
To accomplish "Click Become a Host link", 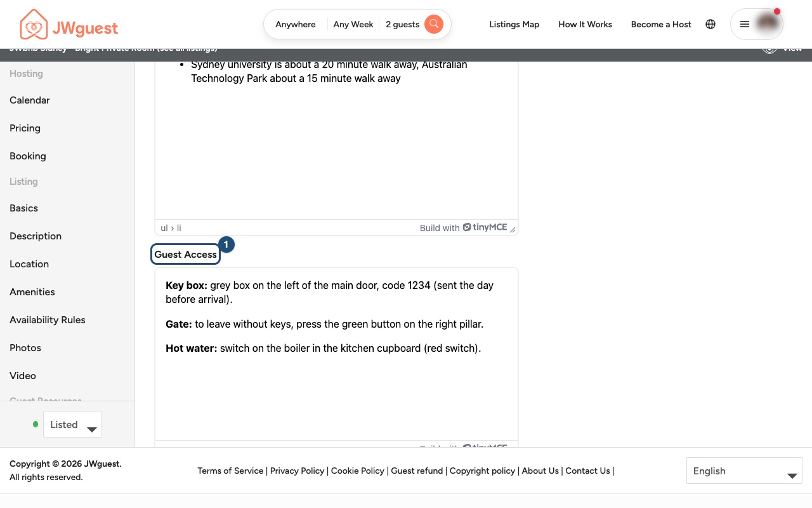I will (x=661, y=24).
